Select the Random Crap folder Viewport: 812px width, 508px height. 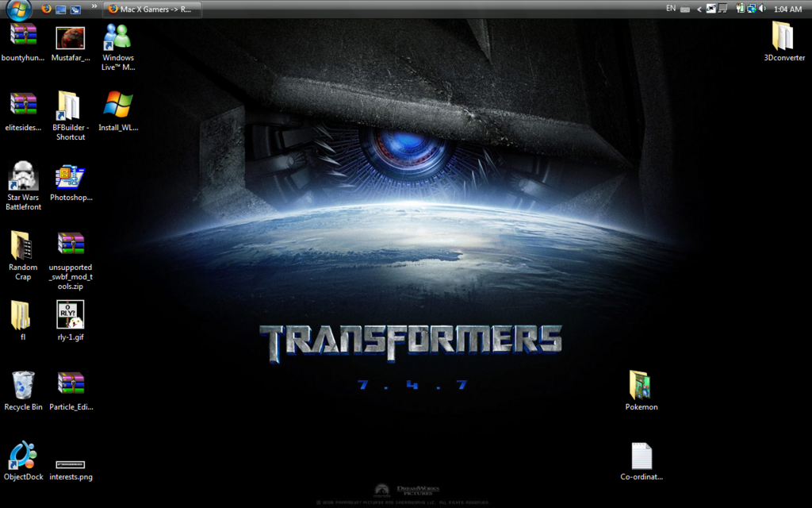(x=23, y=256)
